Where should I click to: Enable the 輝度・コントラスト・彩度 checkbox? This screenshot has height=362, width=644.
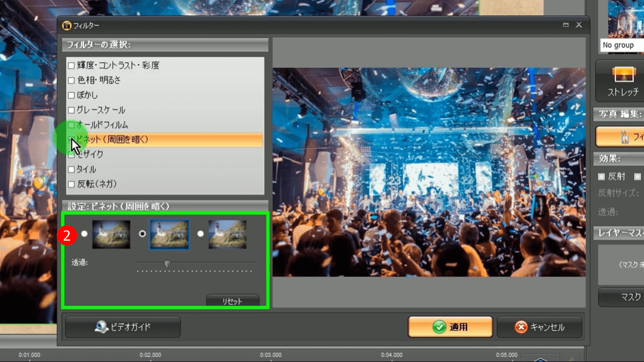pyautogui.click(x=71, y=65)
